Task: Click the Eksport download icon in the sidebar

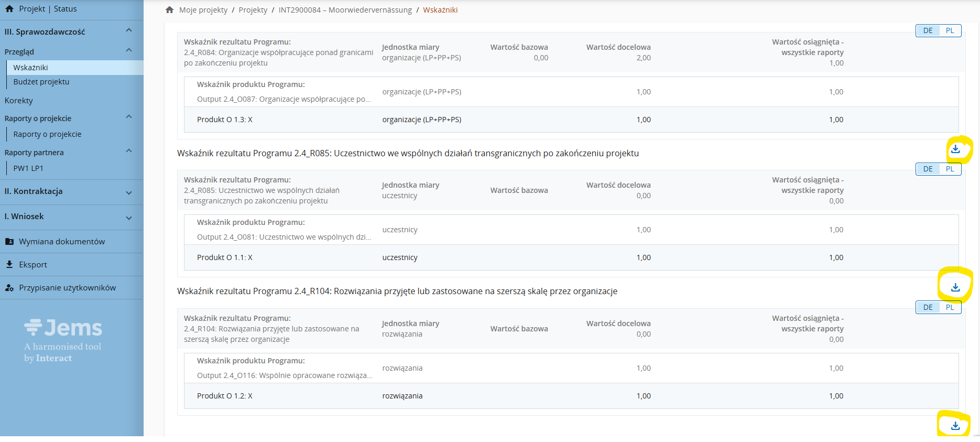Action: (9, 265)
